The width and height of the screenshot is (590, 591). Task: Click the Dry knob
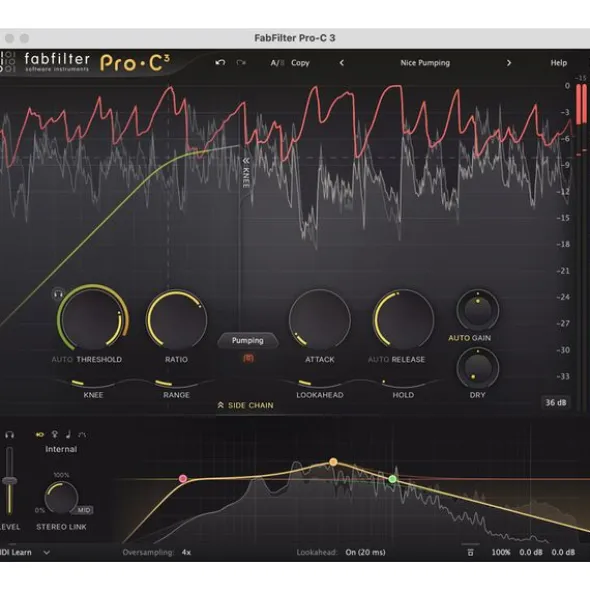pyautogui.click(x=478, y=368)
